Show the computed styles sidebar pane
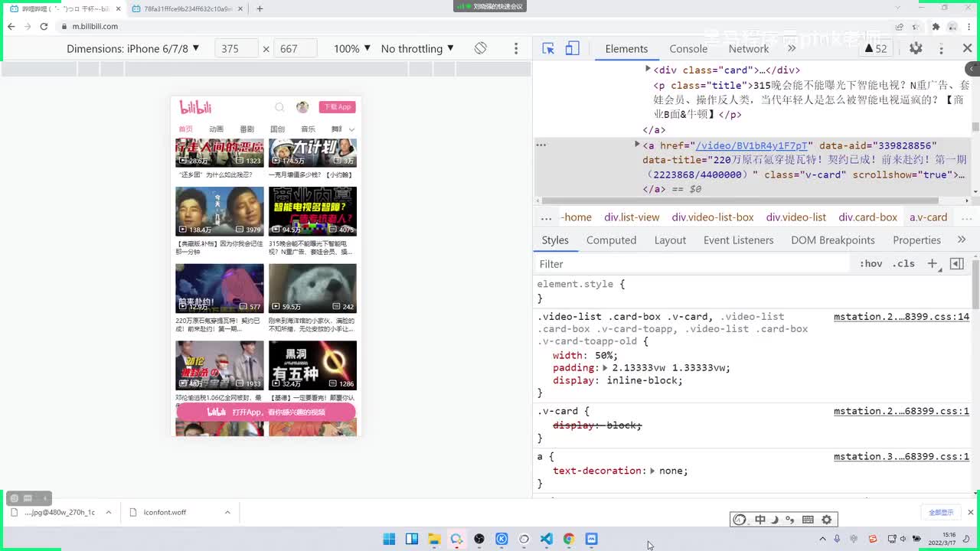 [956, 263]
